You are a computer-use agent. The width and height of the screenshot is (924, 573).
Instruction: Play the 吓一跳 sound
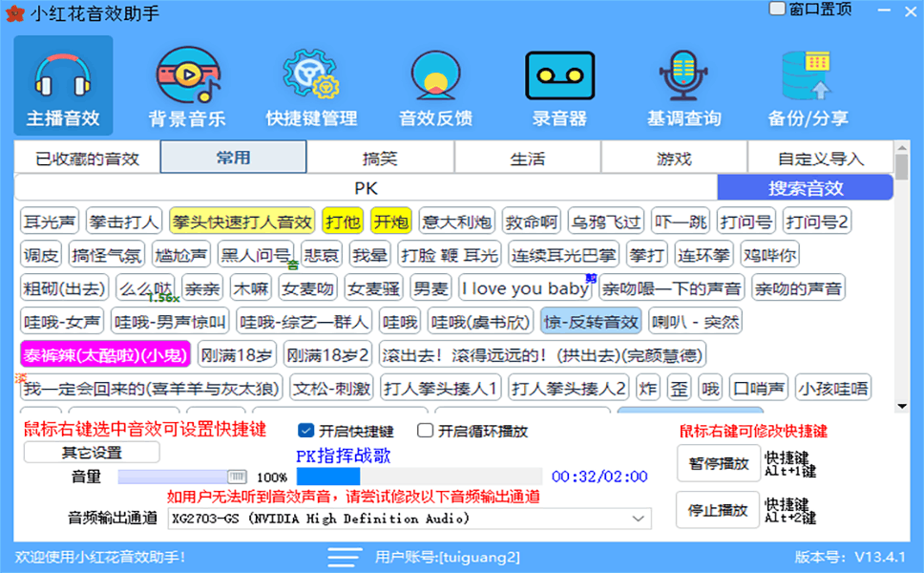[x=681, y=222]
